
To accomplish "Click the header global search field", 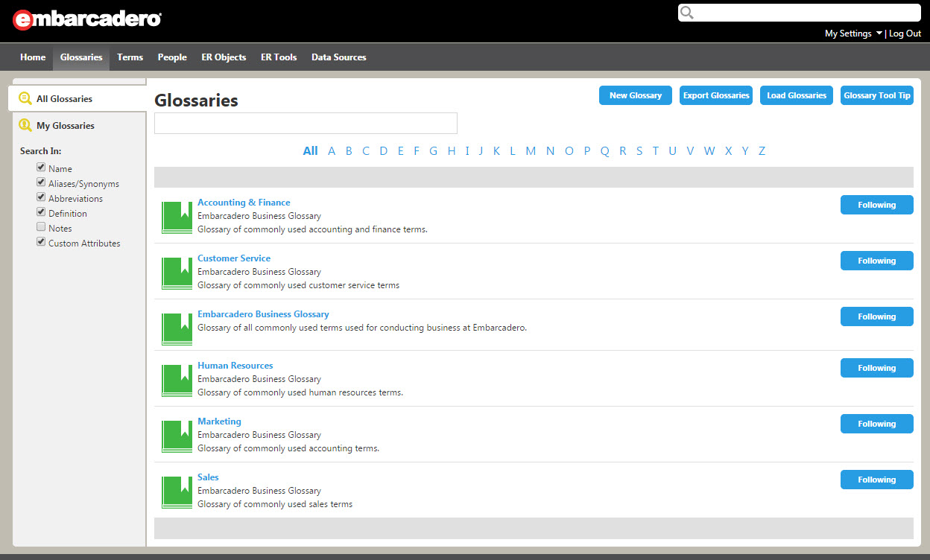I will pos(799,13).
